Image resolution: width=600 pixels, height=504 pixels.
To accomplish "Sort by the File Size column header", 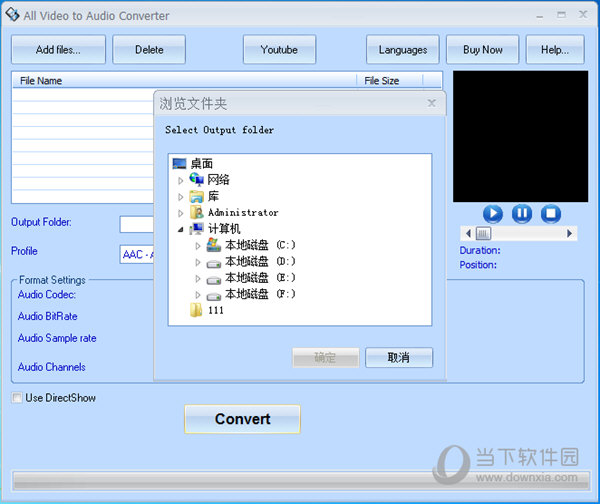I will 390,80.
